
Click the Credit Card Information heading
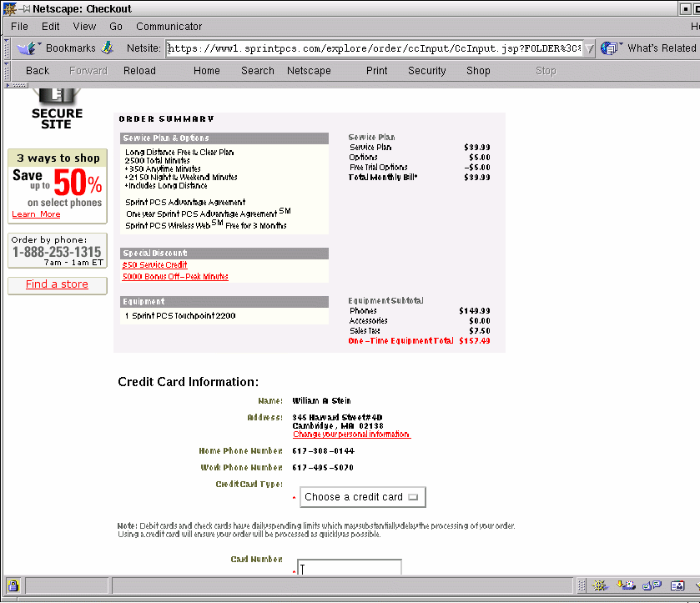[189, 382]
